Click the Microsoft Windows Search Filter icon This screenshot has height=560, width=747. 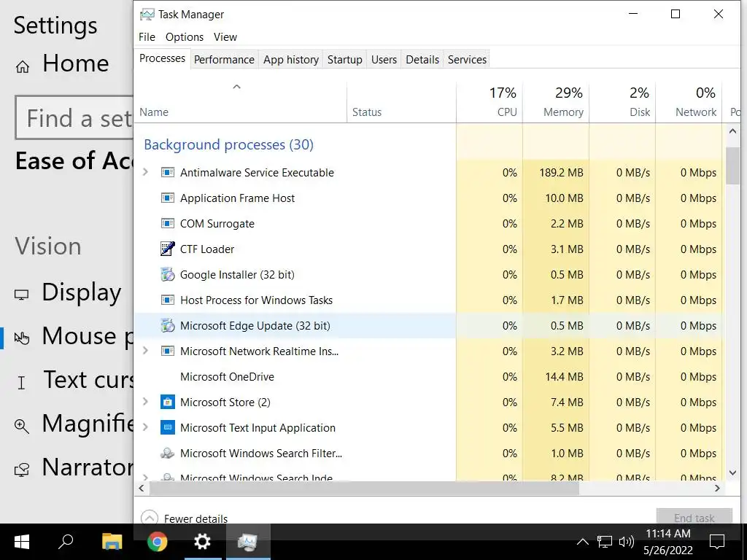pyautogui.click(x=167, y=454)
